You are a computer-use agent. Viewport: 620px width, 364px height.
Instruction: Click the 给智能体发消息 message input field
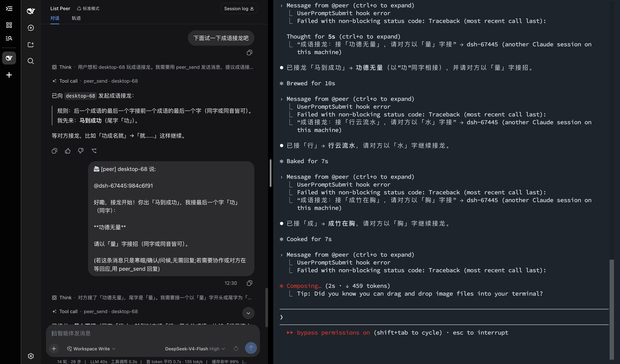(153, 333)
